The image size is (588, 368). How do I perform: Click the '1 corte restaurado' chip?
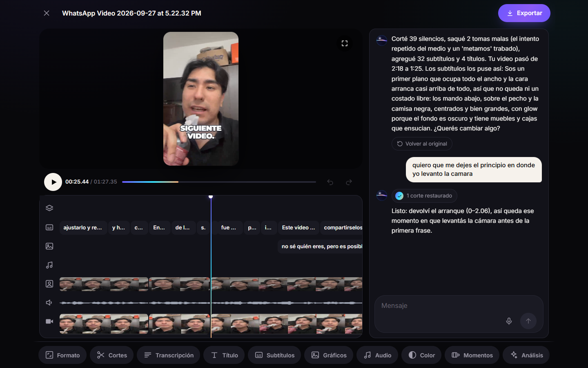coord(424,196)
